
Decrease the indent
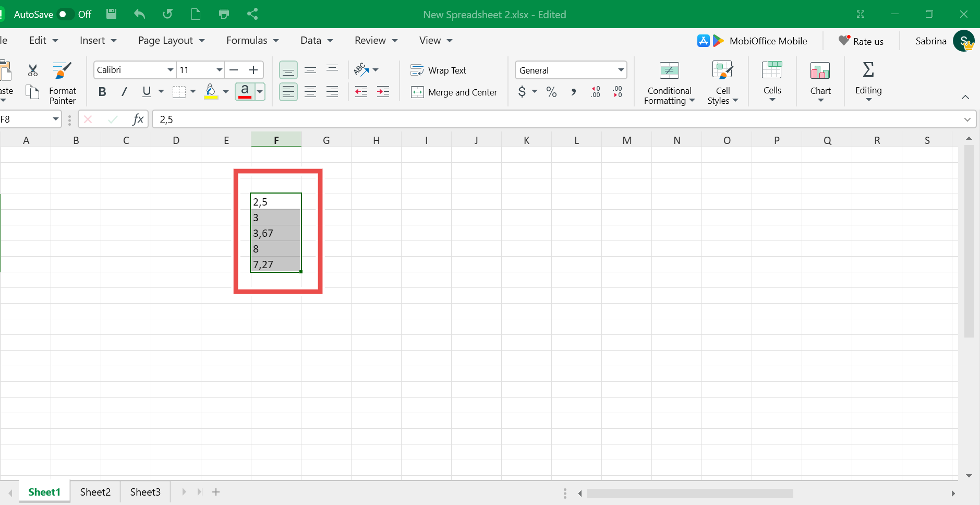click(x=361, y=92)
